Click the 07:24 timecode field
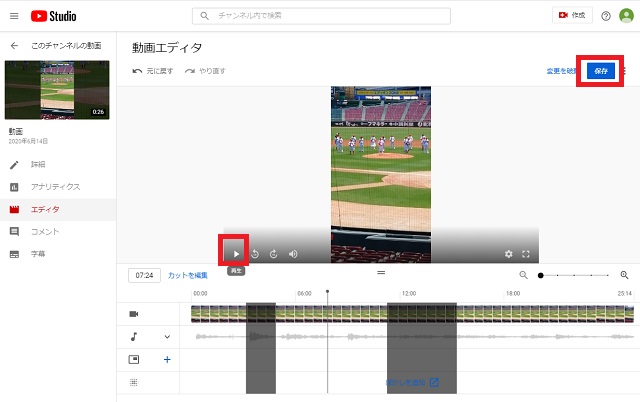640x402 pixels. 144,275
